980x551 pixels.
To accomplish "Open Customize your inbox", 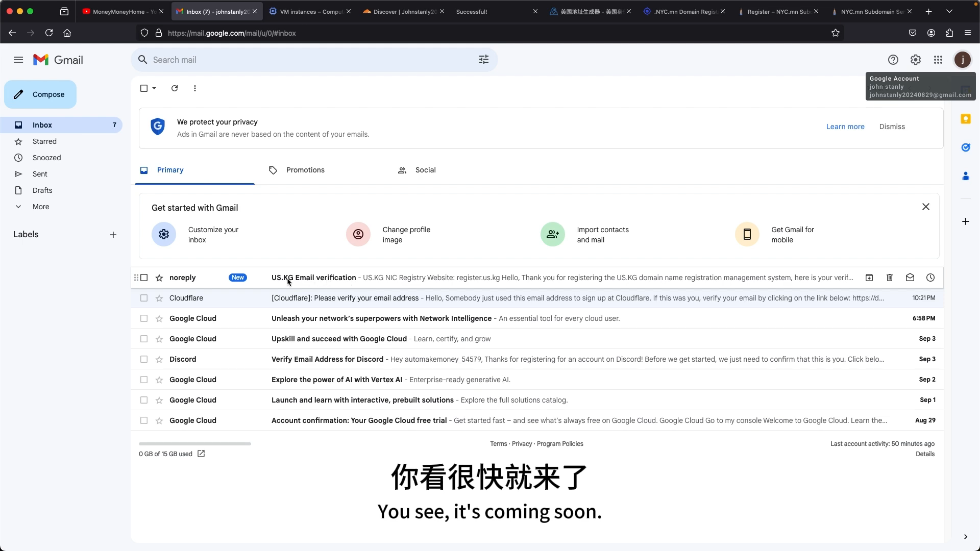I will click(196, 235).
